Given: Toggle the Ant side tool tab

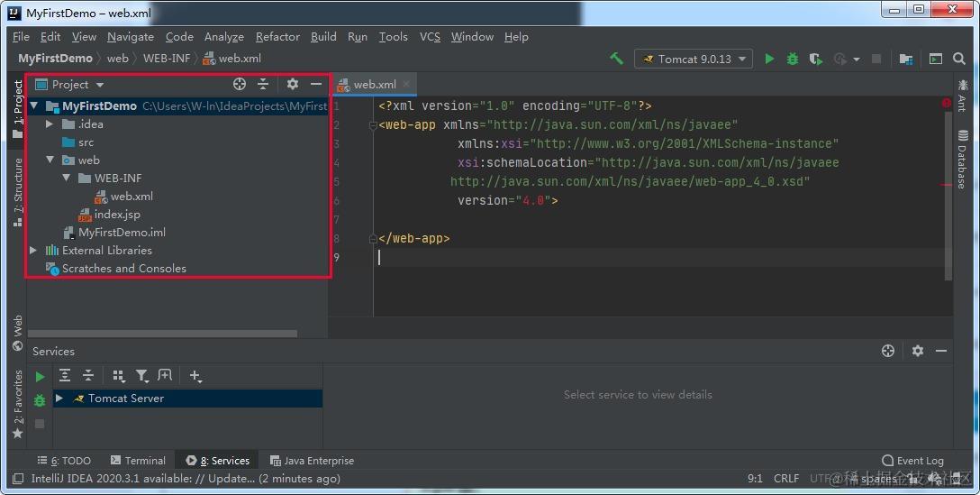Looking at the screenshot, I should click(962, 95).
